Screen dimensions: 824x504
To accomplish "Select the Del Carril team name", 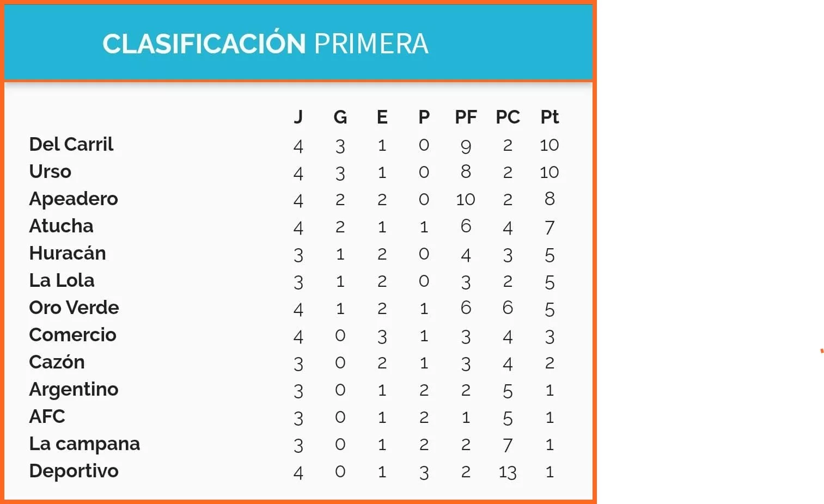I will [71, 144].
